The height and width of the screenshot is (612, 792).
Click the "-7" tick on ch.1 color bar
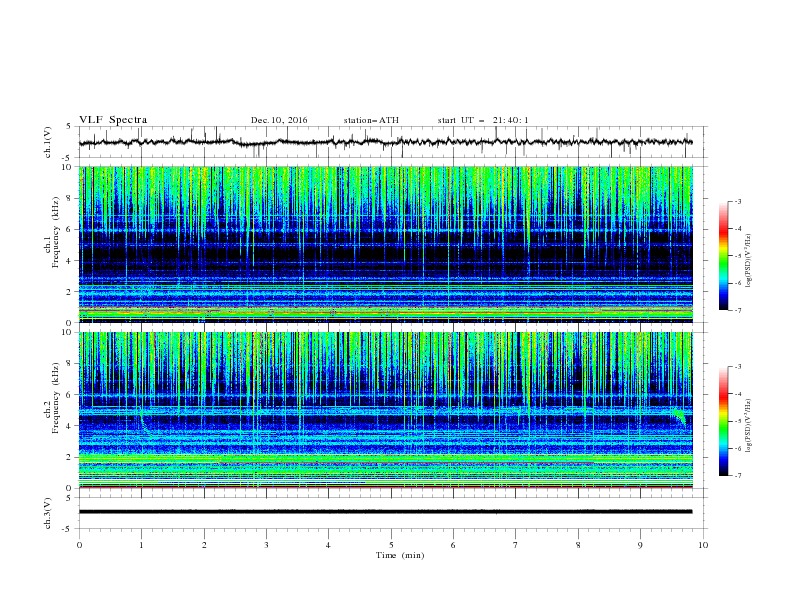coord(737,310)
